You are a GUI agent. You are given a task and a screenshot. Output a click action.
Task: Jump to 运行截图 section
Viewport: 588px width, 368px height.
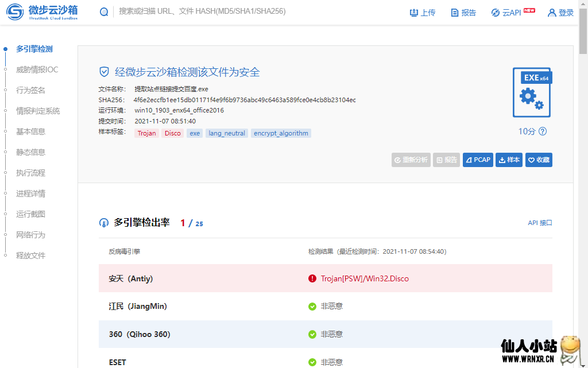click(30, 214)
